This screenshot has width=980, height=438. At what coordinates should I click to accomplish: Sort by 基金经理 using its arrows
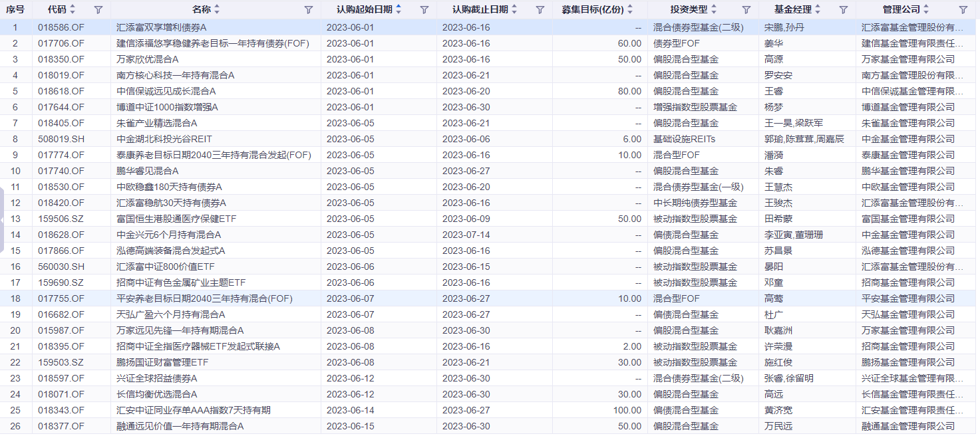(x=818, y=10)
